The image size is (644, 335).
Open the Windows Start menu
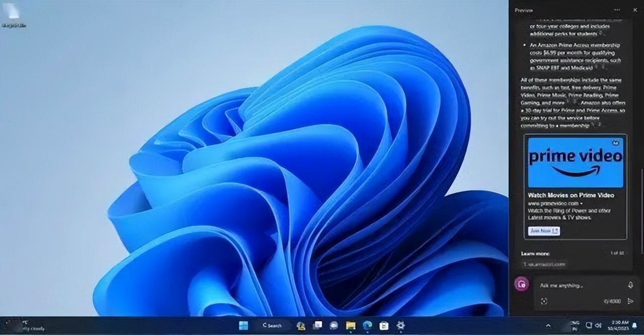(244, 325)
